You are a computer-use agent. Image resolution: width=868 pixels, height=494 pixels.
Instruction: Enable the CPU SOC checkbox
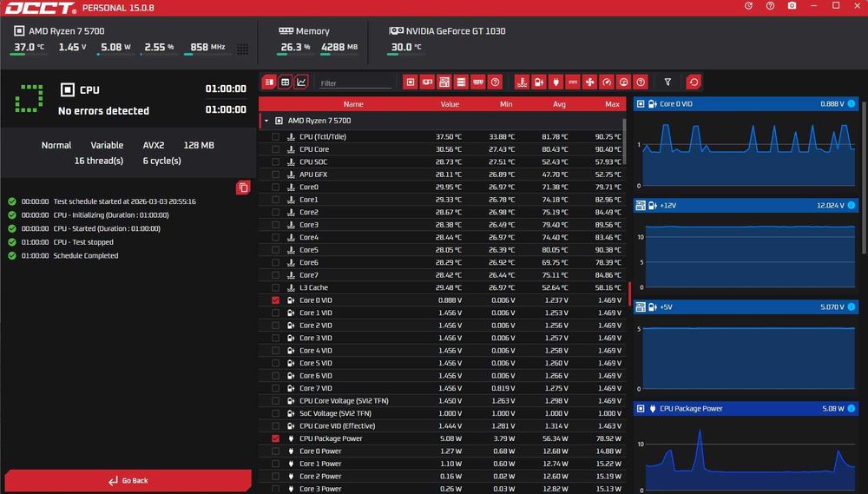[x=276, y=161]
